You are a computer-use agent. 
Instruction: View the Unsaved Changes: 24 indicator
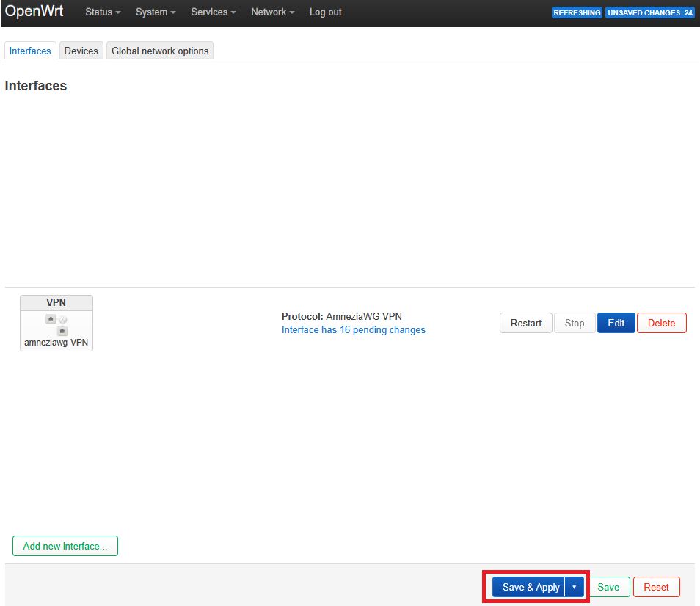pyautogui.click(x=649, y=12)
